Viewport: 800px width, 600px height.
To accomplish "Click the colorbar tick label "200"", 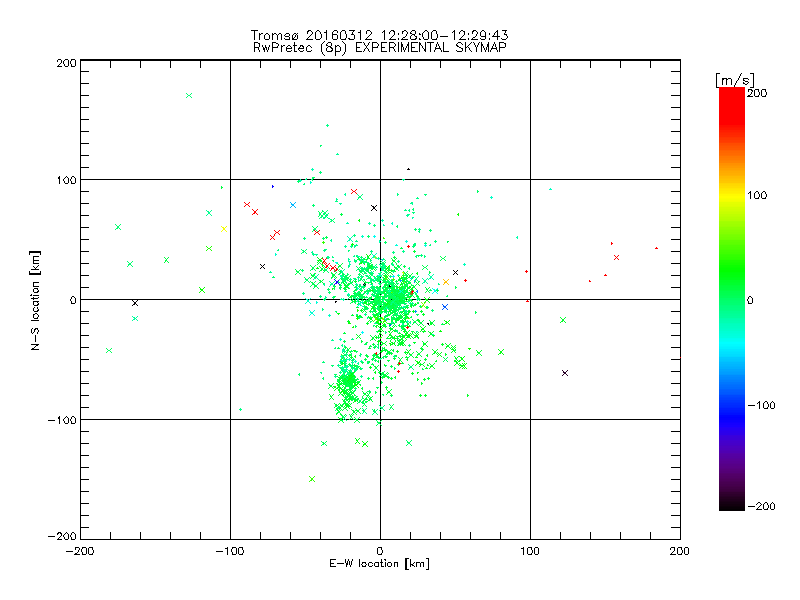I will (757, 93).
